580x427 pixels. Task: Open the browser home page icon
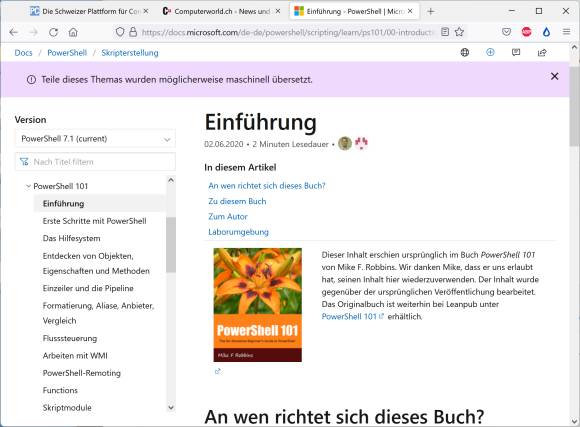(73, 32)
